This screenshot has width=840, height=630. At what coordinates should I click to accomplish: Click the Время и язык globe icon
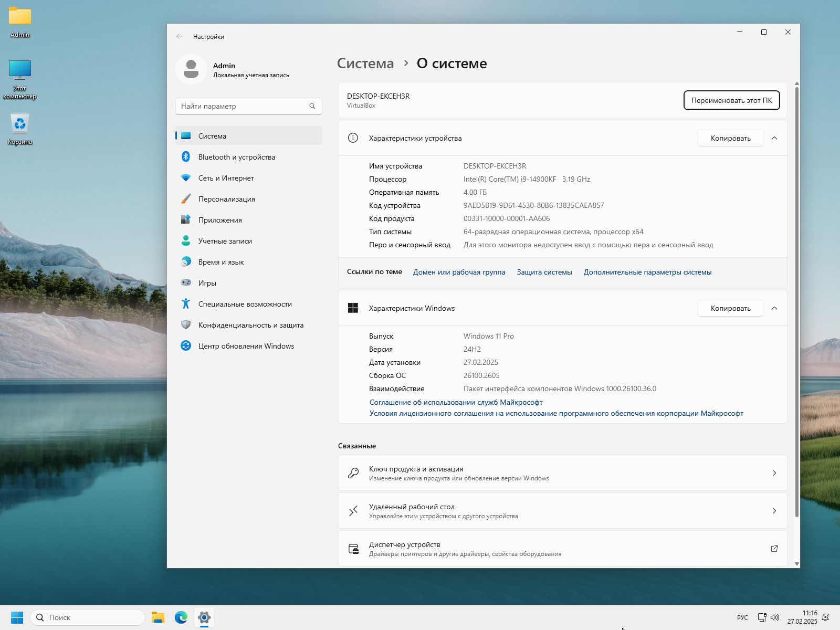(x=186, y=262)
